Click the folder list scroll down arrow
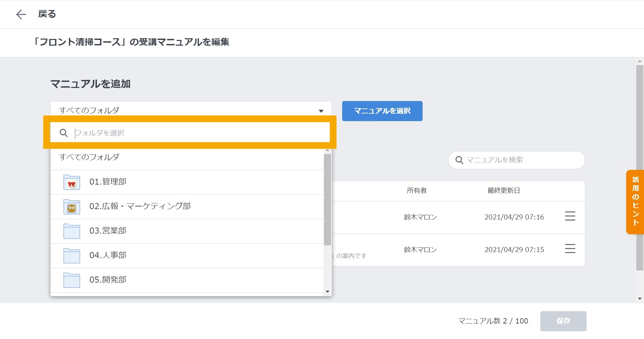 [328, 292]
